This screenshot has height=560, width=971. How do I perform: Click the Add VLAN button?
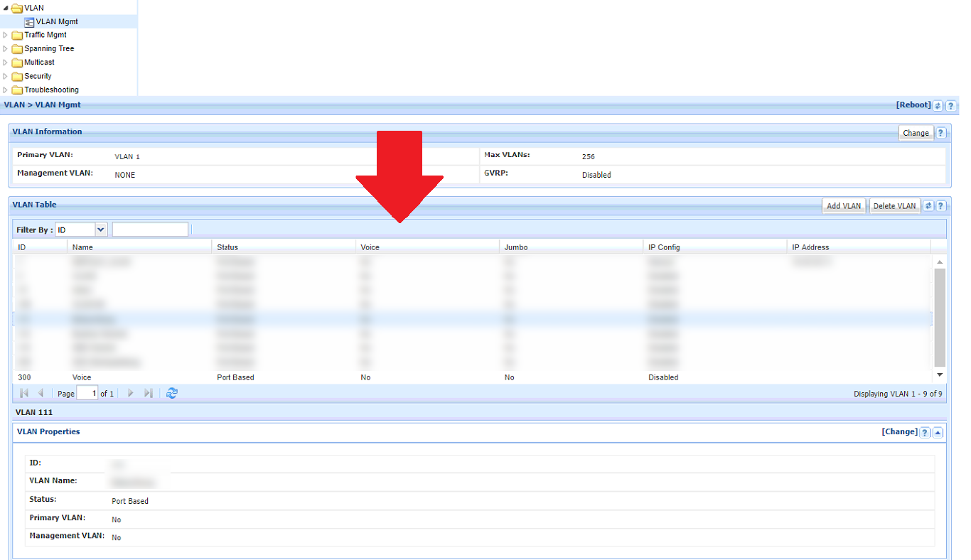(844, 206)
